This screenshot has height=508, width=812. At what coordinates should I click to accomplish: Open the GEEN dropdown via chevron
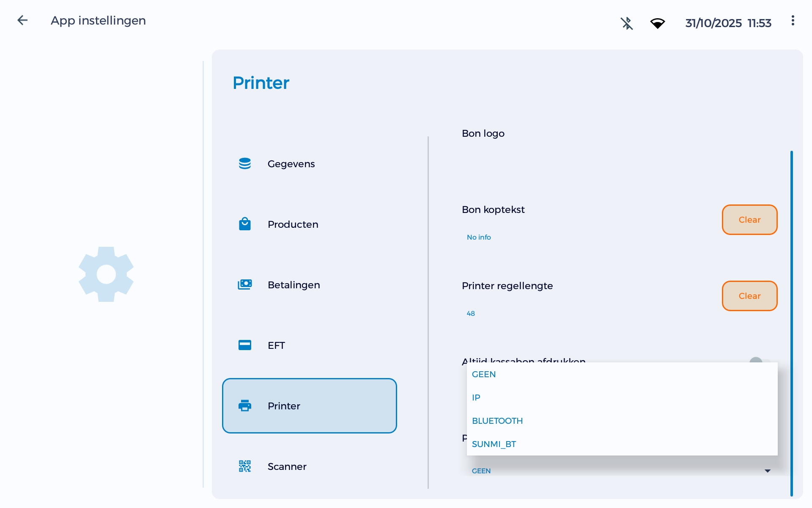pyautogui.click(x=767, y=470)
